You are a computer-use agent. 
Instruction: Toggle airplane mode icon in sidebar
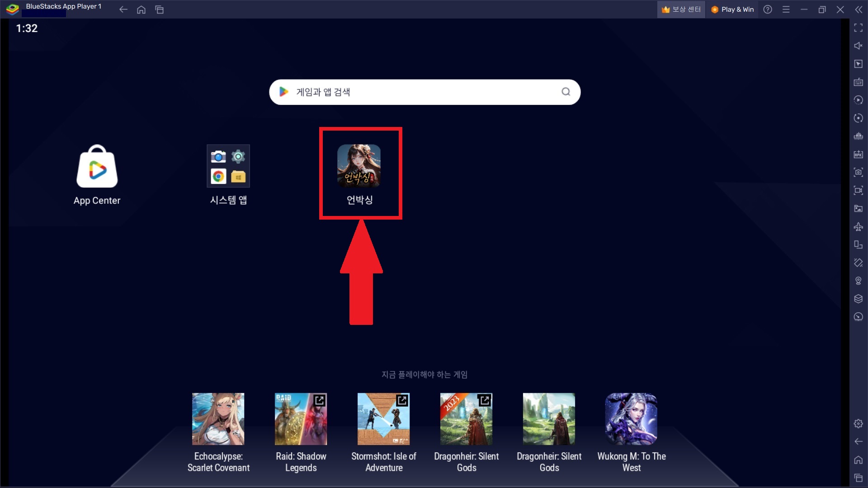[x=859, y=226]
